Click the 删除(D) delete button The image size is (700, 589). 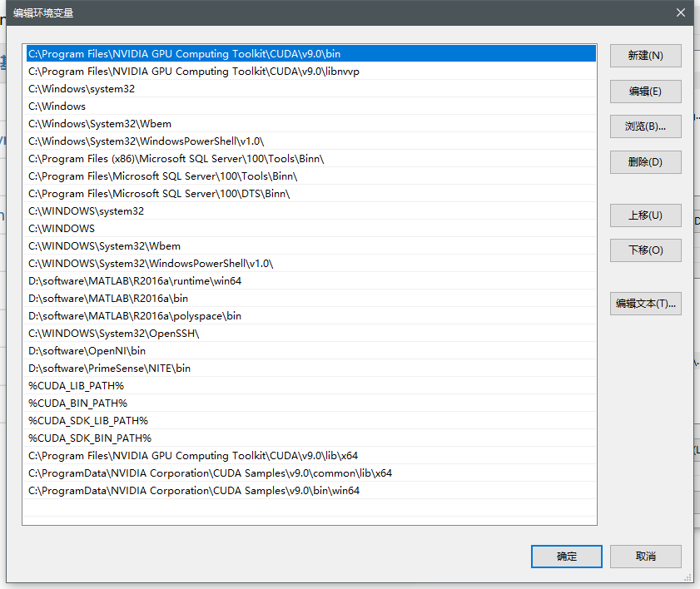[x=646, y=162]
